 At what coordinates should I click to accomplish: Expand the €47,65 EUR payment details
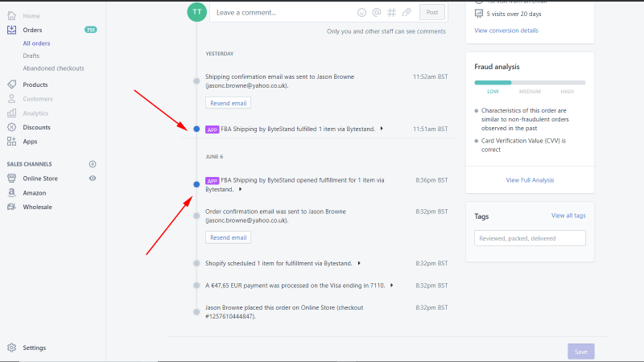pos(391,286)
